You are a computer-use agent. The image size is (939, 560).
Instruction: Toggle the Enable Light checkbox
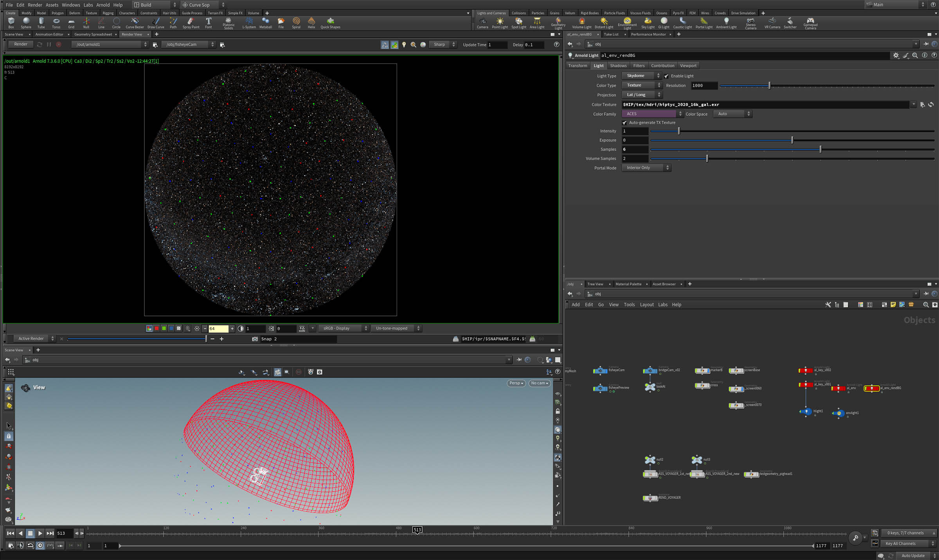(666, 76)
